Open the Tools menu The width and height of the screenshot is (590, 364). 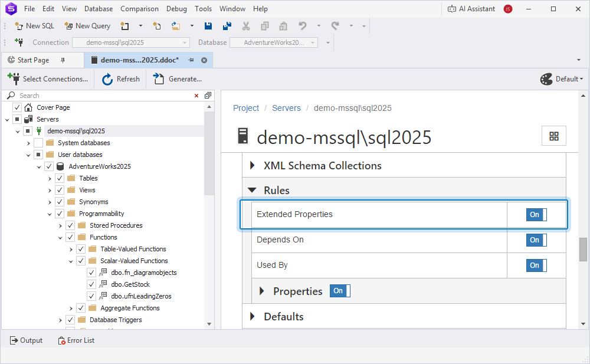[203, 9]
